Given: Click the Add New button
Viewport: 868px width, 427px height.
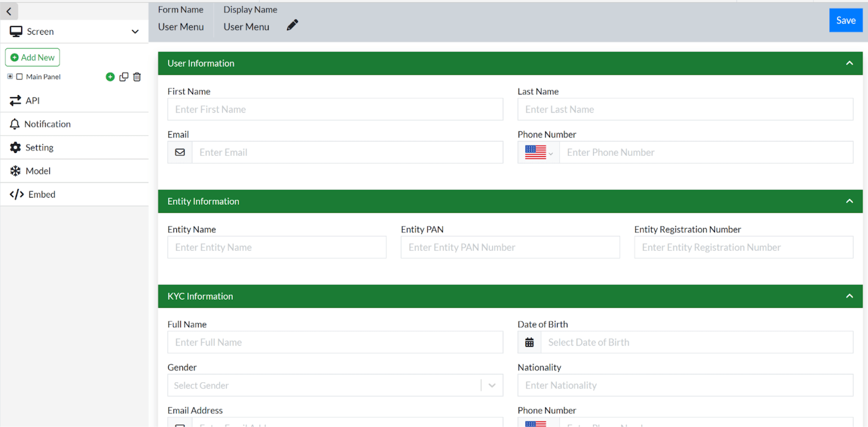Looking at the screenshot, I should click(x=33, y=58).
